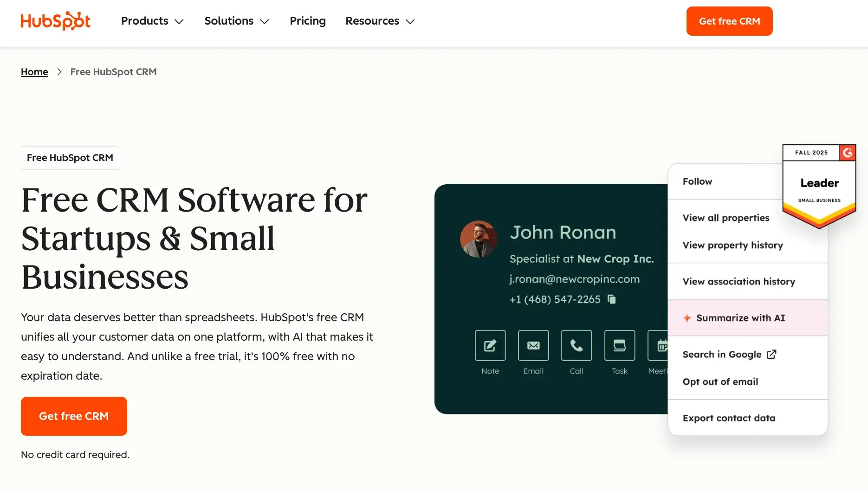
Task: Click View property history option
Action: (x=732, y=245)
